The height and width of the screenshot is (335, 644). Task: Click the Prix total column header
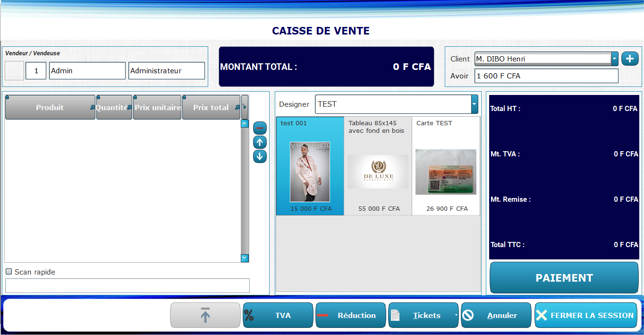pyautogui.click(x=211, y=108)
